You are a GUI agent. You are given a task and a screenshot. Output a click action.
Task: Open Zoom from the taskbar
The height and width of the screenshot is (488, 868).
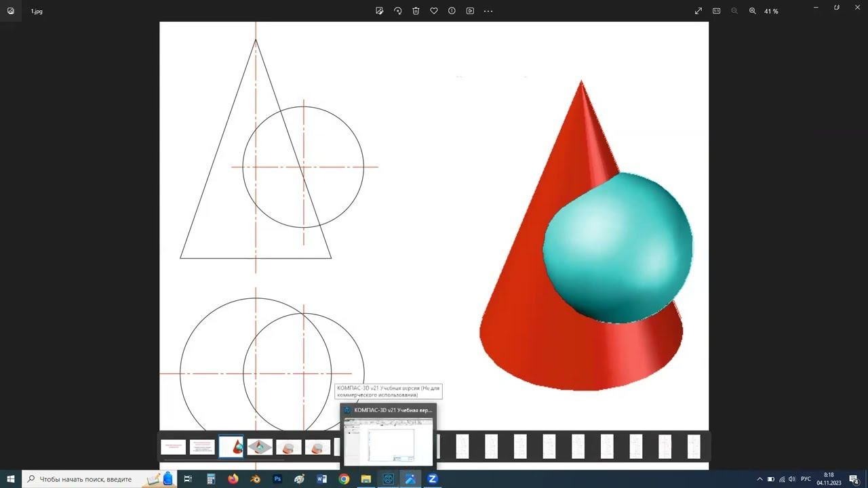click(x=433, y=479)
